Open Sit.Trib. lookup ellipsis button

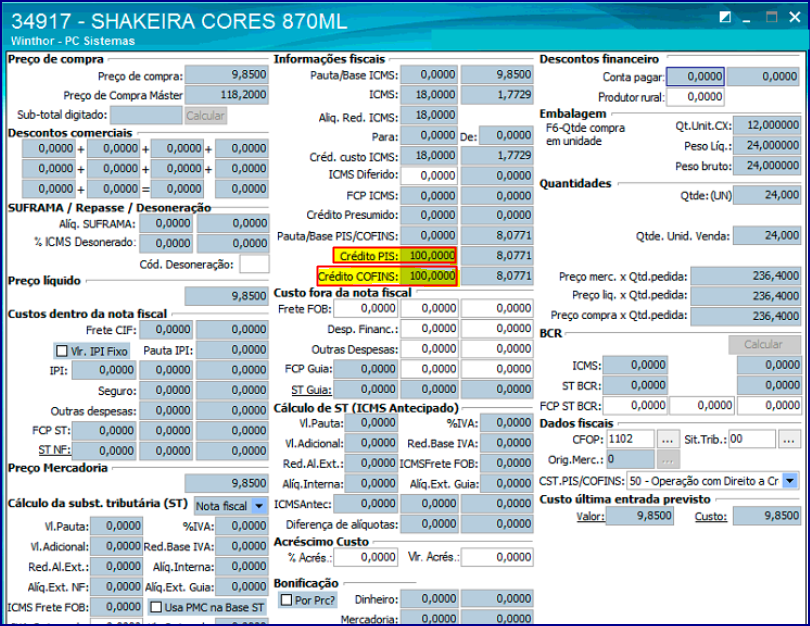click(788, 440)
